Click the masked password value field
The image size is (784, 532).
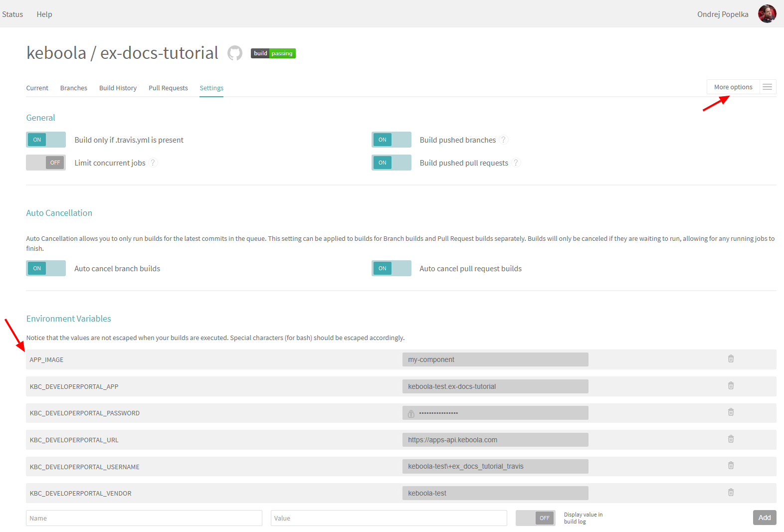click(x=495, y=413)
